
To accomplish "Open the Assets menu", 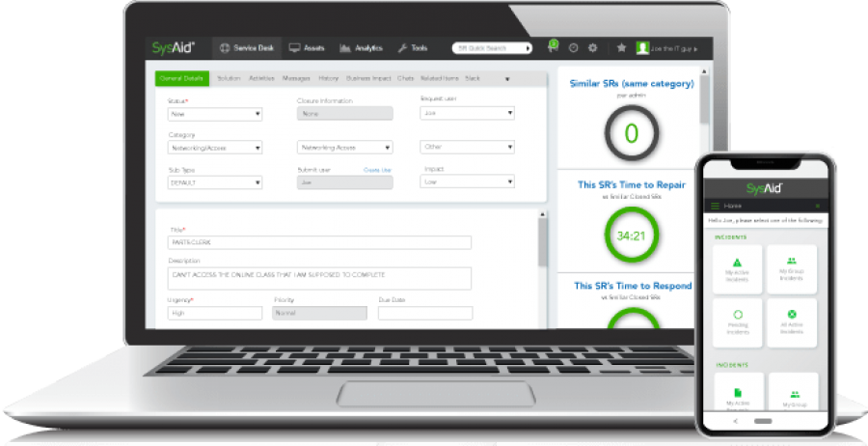I will click(x=307, y=48).
